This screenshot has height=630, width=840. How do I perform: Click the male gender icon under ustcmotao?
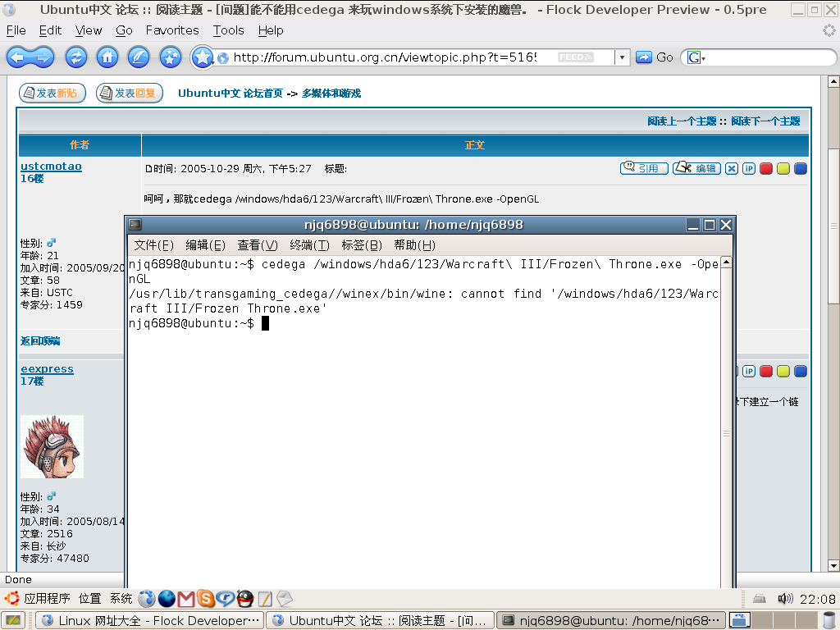(x=52, y=243)
